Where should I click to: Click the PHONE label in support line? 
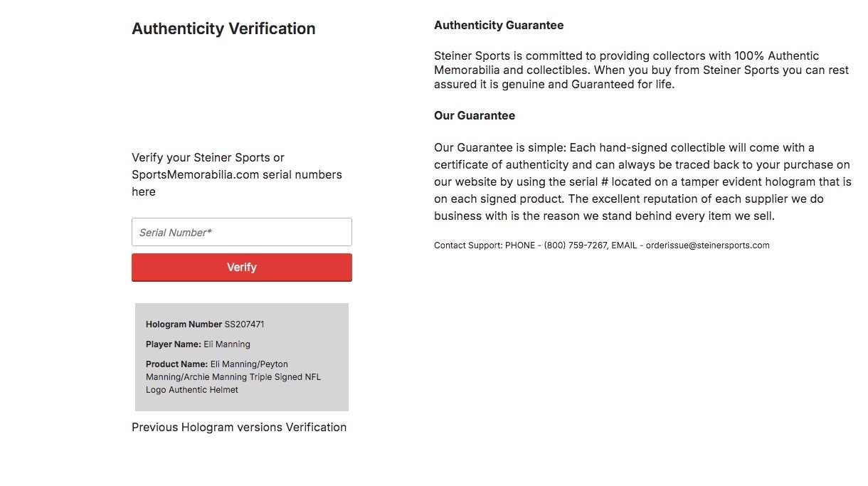(519, 245)
